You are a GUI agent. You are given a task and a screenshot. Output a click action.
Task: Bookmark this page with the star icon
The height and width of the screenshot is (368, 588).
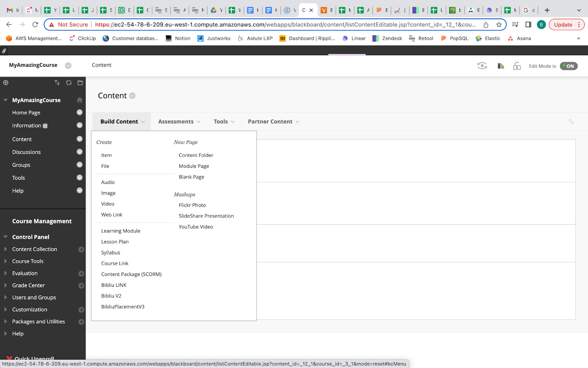point(499,25)
